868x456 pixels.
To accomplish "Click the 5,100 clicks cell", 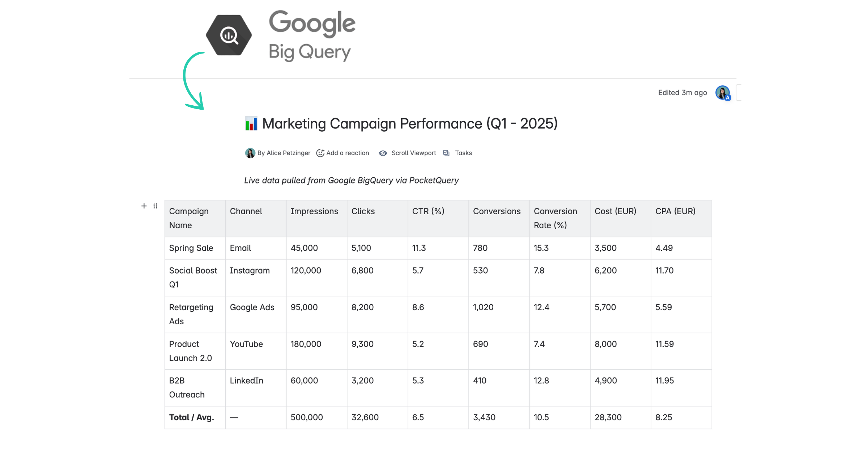I will (x=377, y=248).
